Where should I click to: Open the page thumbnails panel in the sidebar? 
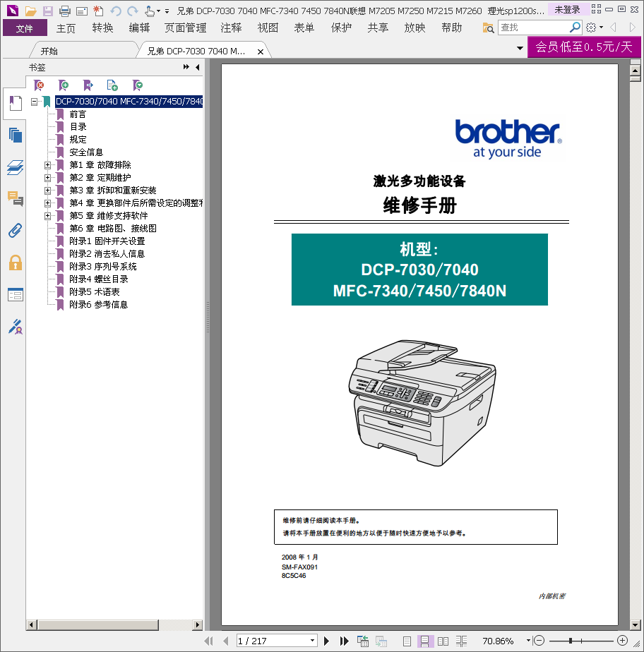16,135
